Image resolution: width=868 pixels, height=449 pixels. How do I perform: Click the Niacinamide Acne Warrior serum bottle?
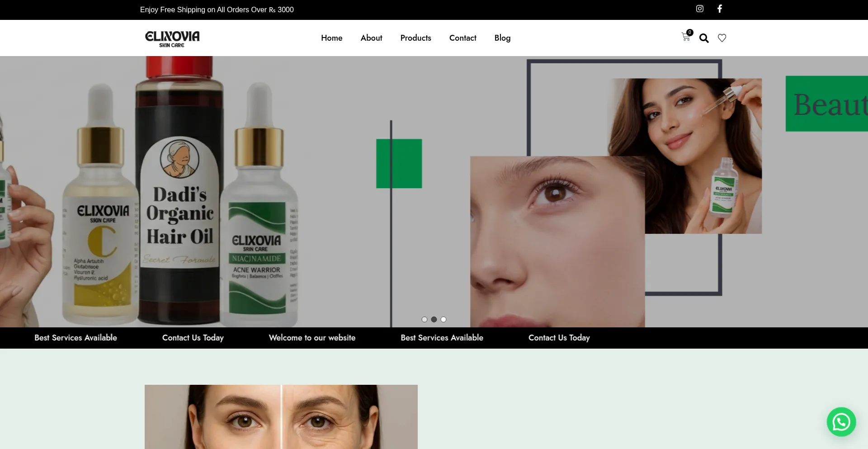259,203
